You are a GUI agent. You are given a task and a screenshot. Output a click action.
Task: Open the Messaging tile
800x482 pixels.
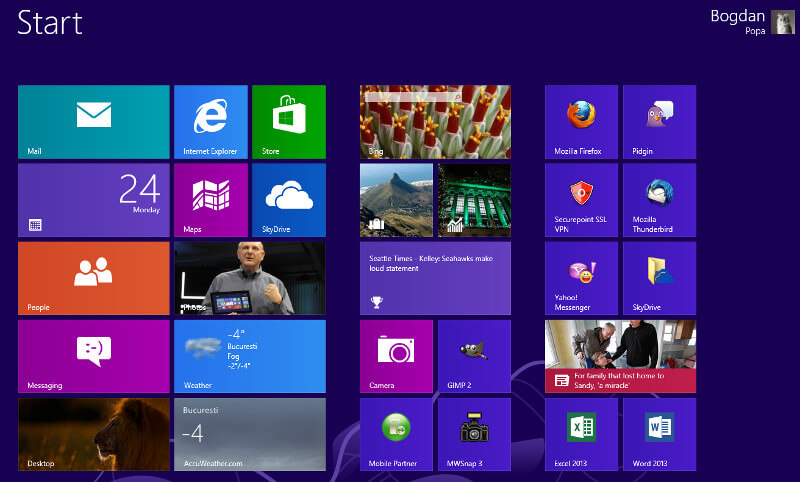coord(94,356)
